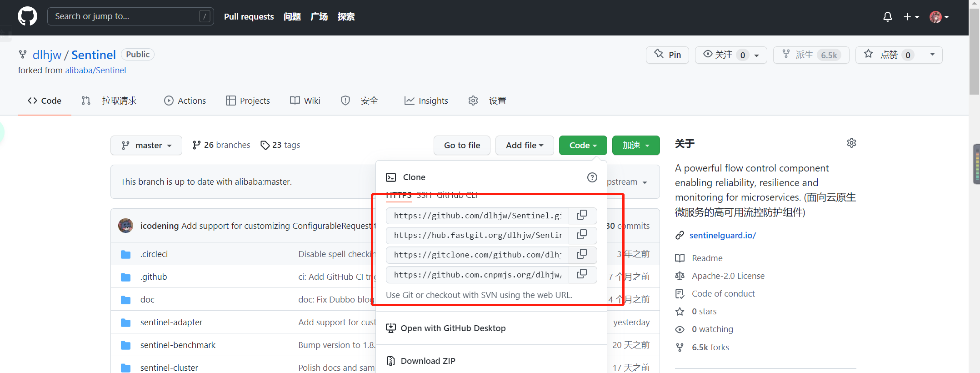Open the doc folder

click(147, 300)
